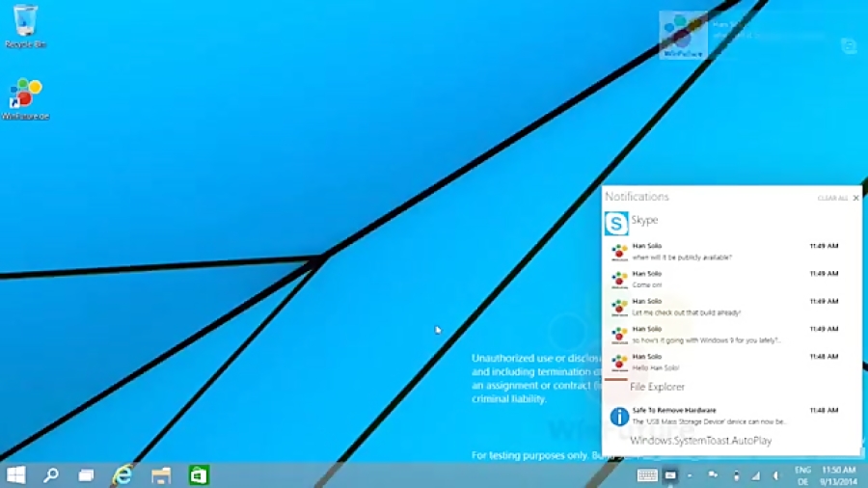This screenshot has height=488, width=868.
Task: Click avatar beside 'Come on!' message
Action: coord(619,280)
